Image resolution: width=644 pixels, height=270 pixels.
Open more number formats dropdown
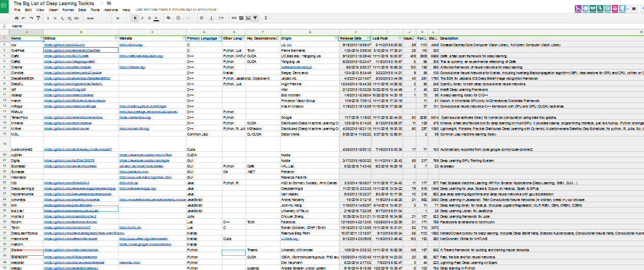(x=77, y=18)
